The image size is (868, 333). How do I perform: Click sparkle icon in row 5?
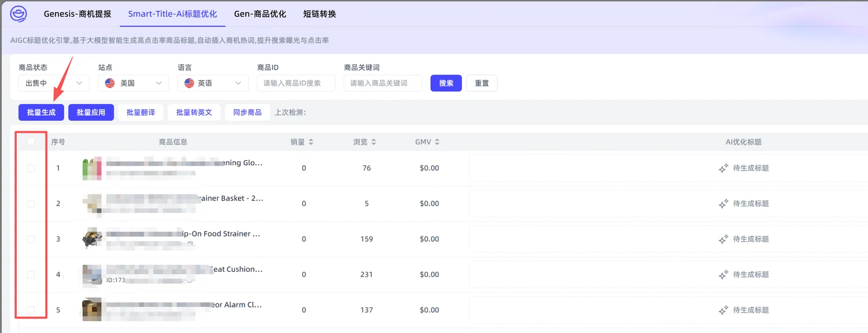[723, 310]
